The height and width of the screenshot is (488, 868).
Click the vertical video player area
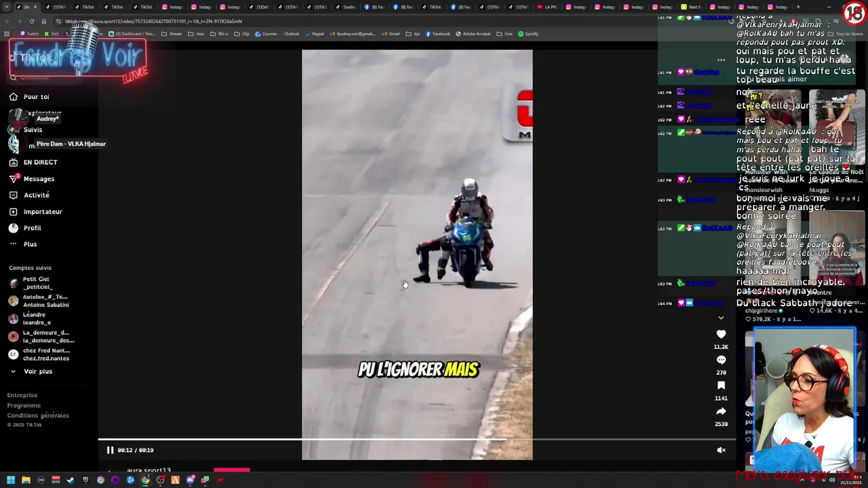click(x=417, y=254)
